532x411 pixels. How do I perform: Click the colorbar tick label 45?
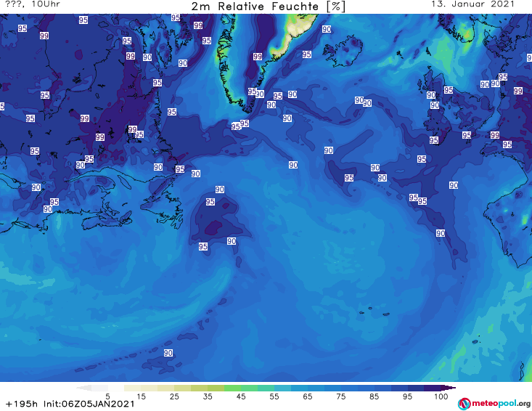point(240,396)
